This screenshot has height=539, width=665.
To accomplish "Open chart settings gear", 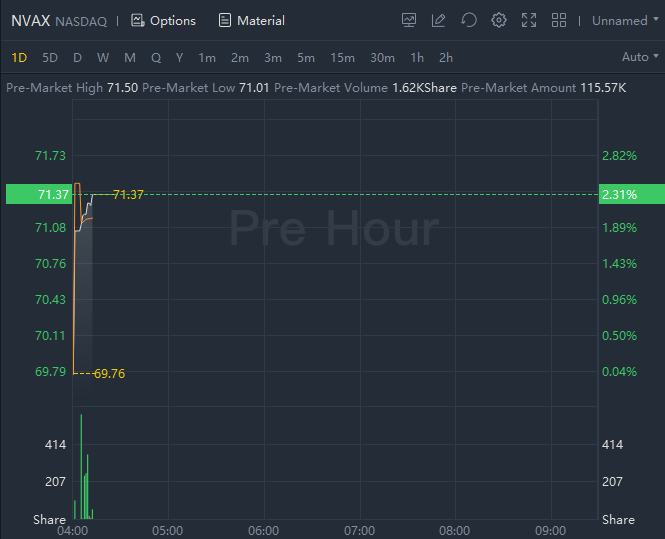I will pyautogui.click(x=499, y=20).
